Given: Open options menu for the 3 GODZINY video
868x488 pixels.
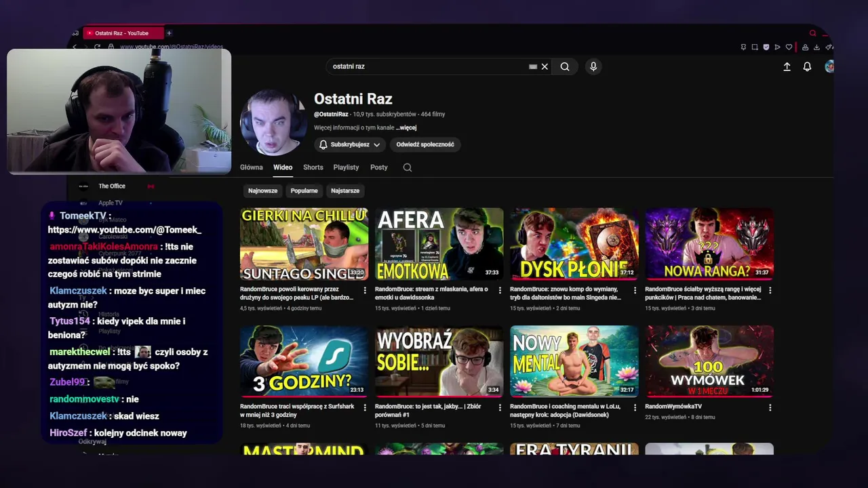Looking at the screenshot, I should pos(365,408).
